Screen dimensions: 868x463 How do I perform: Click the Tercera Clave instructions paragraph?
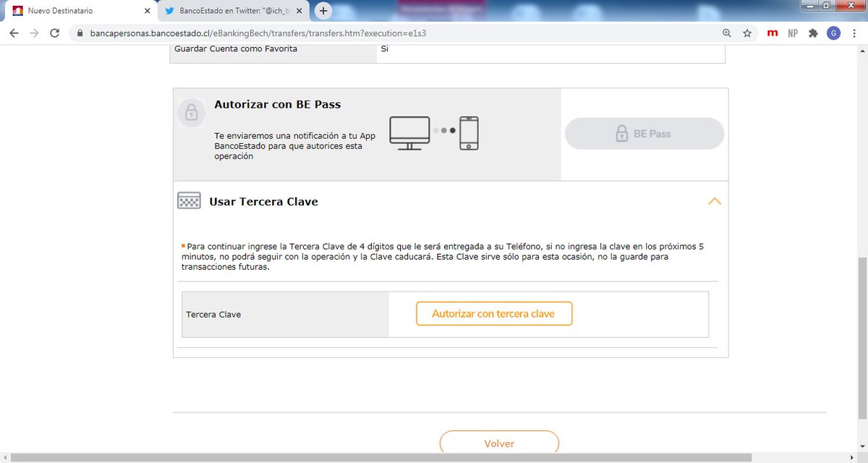click(x=443, y=256)
